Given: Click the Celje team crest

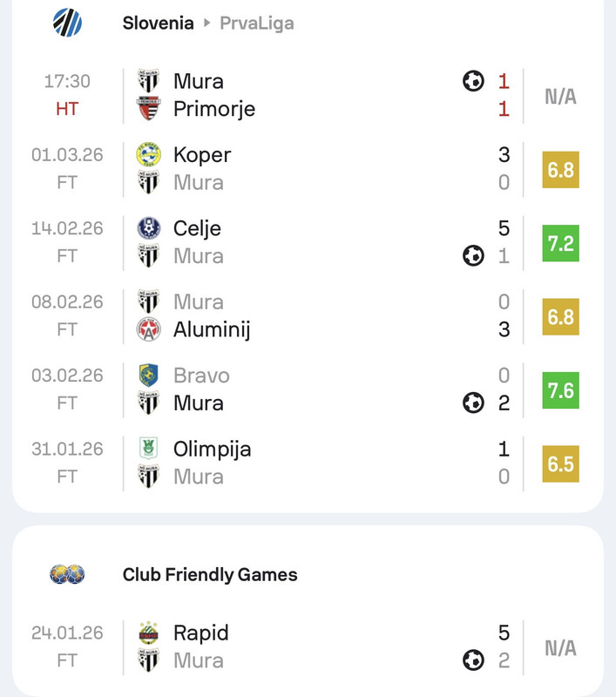Looking at the screenshot, I should [149, 228].
